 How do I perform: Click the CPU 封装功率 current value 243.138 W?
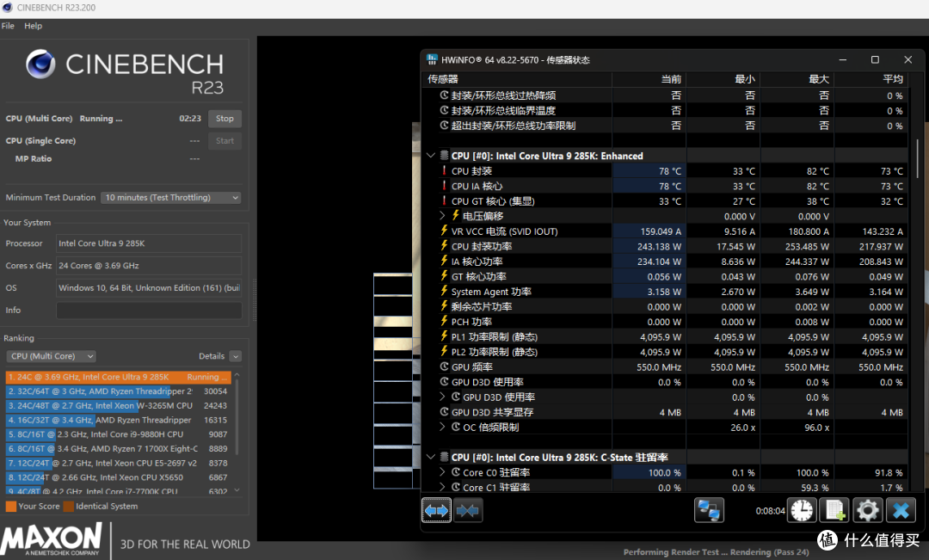click(660, 246)
